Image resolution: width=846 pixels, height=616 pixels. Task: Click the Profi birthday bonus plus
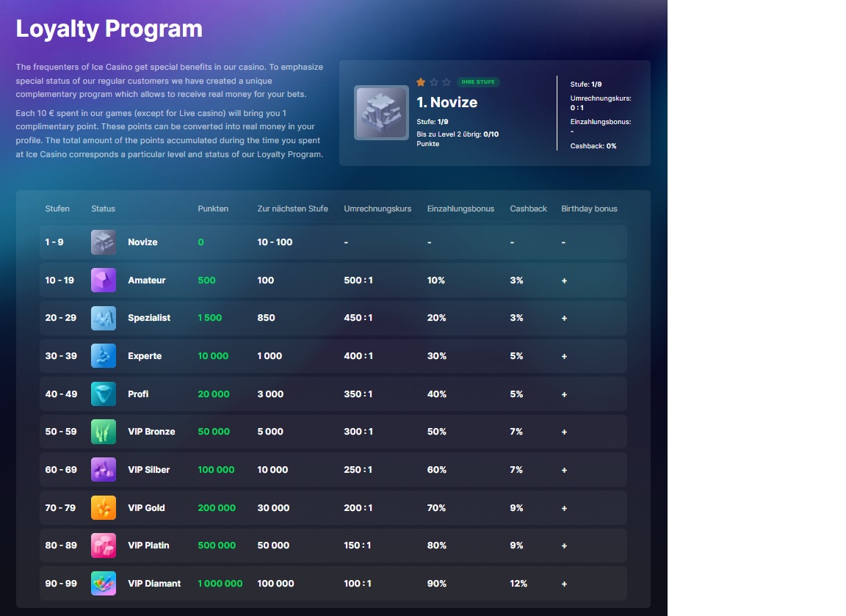(x=564, y=394)
